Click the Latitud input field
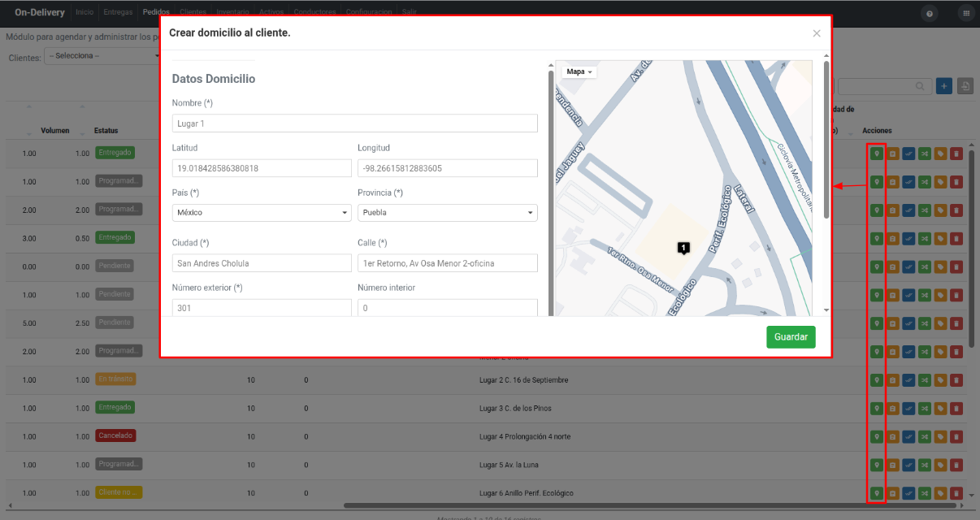Viewport: 980px width, 520px height. pos(262,168)
